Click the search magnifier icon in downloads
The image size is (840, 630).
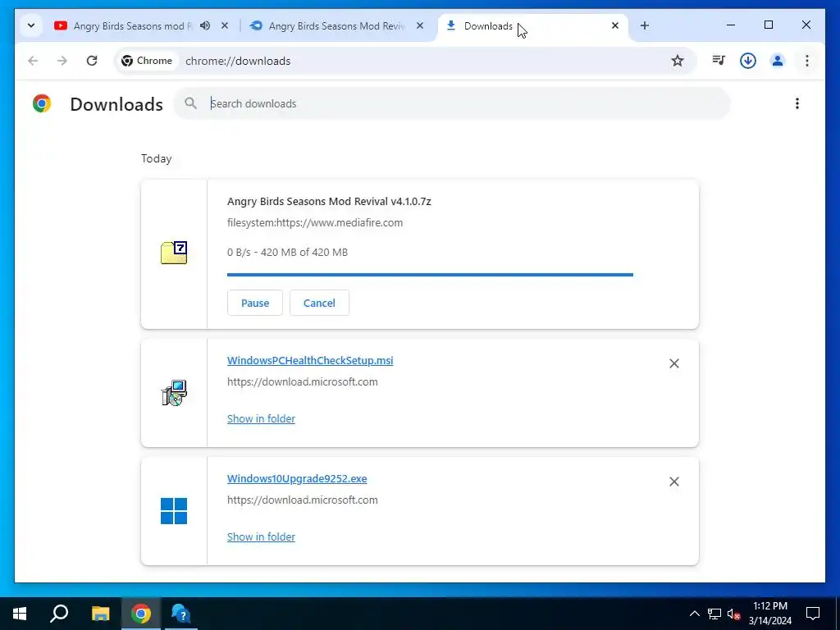(x=190, y=103)
